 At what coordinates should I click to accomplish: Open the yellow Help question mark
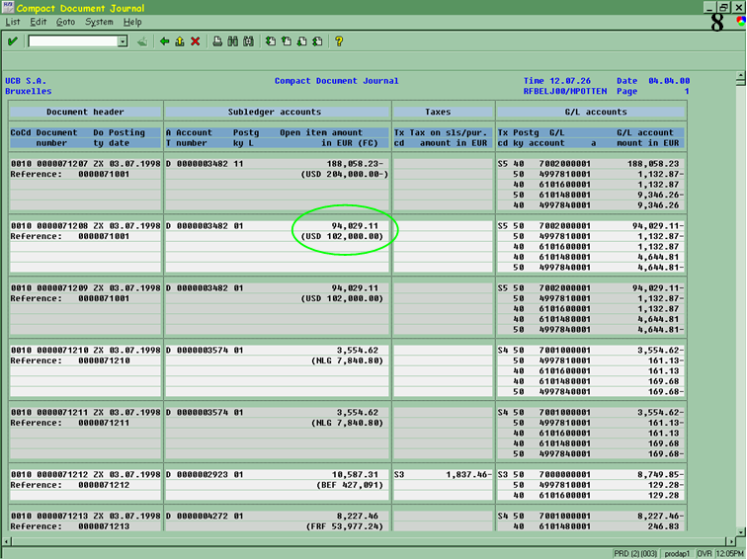pos(339,41)
